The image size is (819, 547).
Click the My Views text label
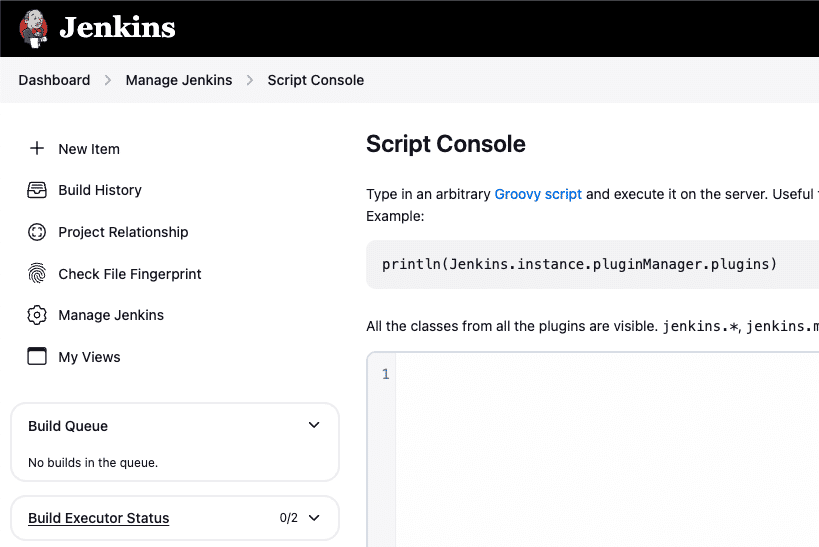click(89, 357)
